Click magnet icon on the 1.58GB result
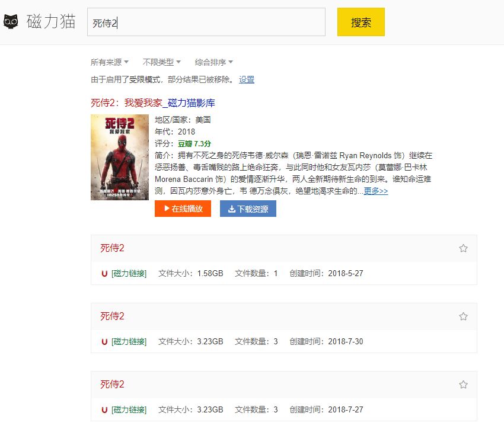 [104, 274]
